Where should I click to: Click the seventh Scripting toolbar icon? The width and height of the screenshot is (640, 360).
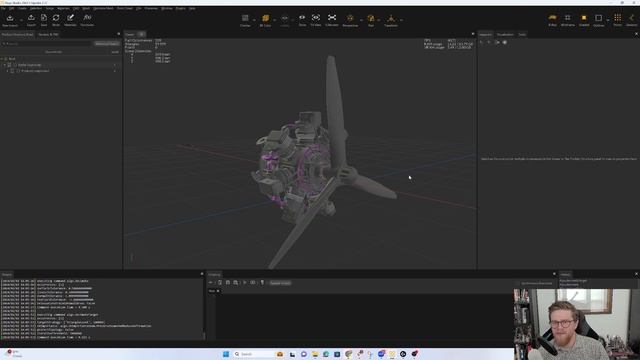(262, 282)
